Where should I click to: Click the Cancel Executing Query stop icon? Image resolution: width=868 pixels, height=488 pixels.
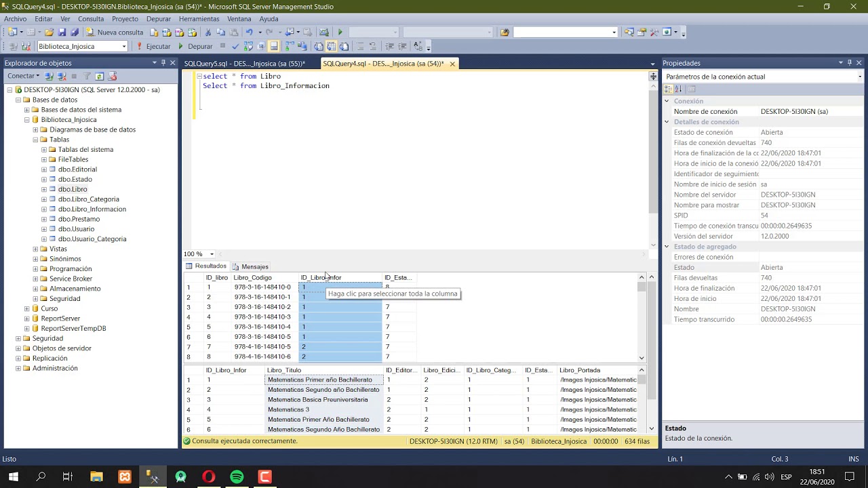pyautogui.click(x=222, y=46)
